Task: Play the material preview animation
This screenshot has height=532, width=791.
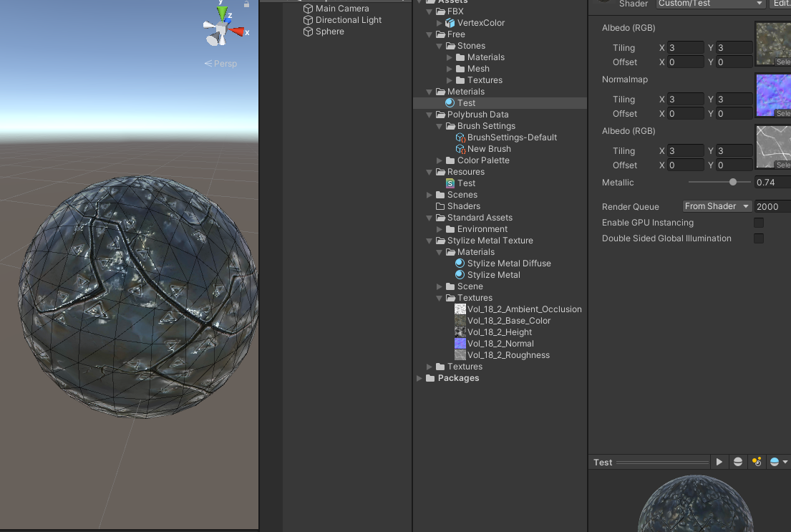Action: click(x=719, y=462)
